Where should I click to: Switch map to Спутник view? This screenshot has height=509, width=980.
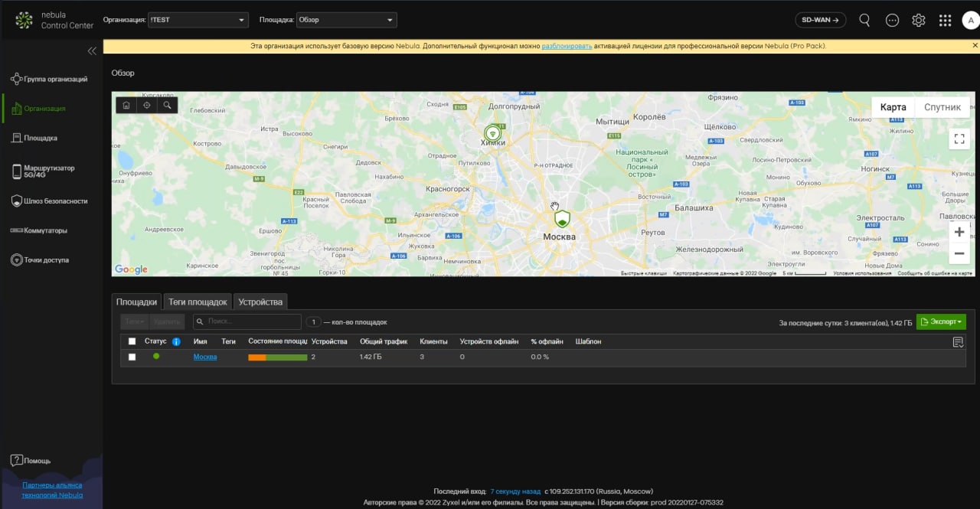[x=942, y=107]
